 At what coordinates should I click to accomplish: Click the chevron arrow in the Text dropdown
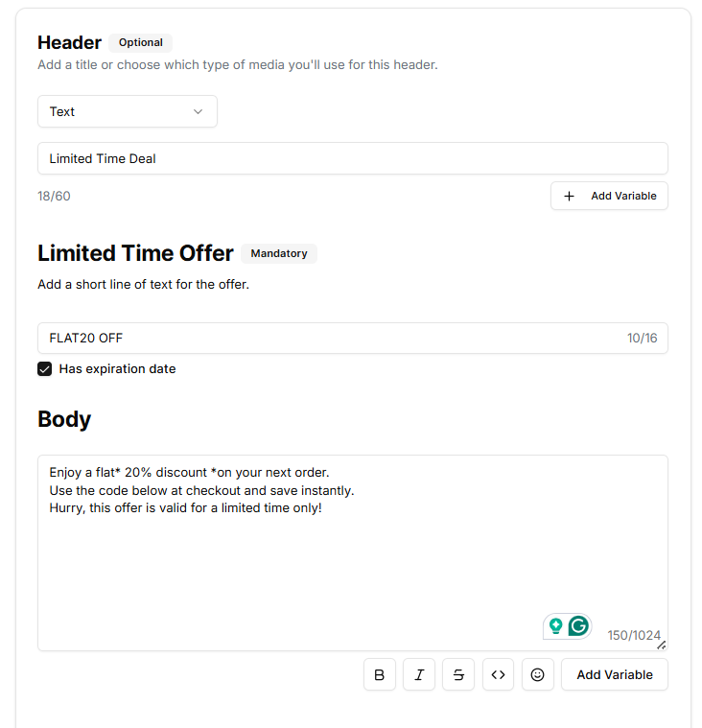point(199,111)
